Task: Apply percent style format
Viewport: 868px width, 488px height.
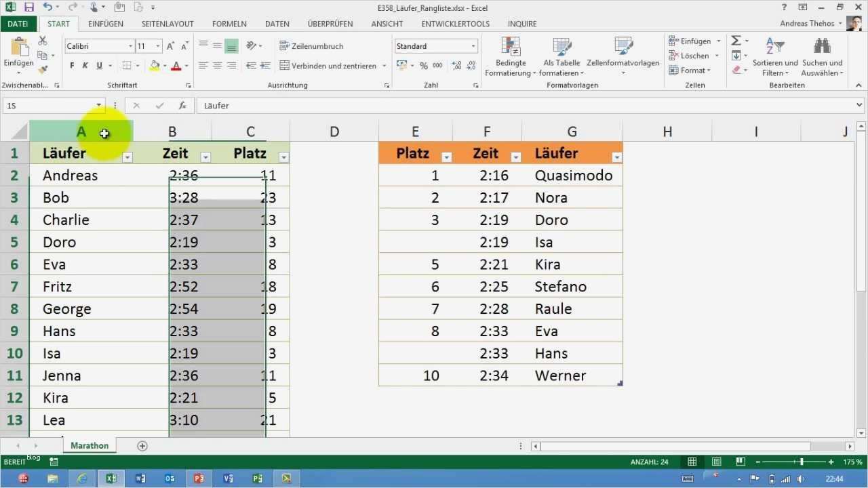Action: [424, 66]
